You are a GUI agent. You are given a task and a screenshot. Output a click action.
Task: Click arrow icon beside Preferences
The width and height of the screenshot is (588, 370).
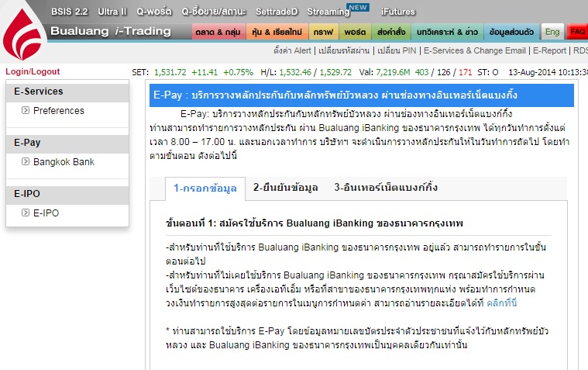(26, 110)
